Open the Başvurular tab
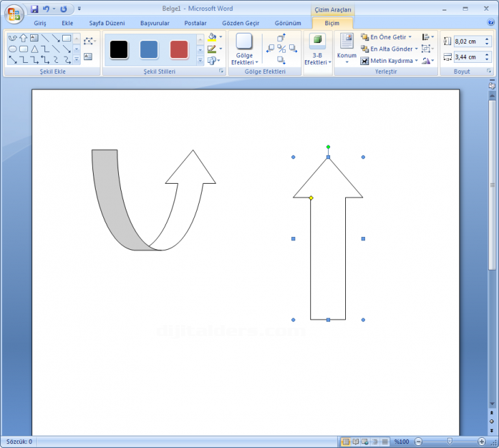The height and width of the screenshot is (448, 499). click(154, 23)
